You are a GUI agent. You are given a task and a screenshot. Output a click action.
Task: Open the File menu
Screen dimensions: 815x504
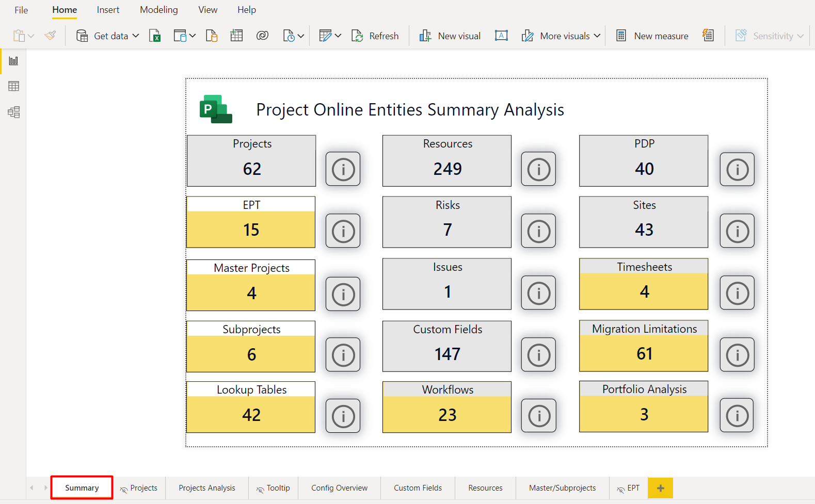[x=21, y=10]
